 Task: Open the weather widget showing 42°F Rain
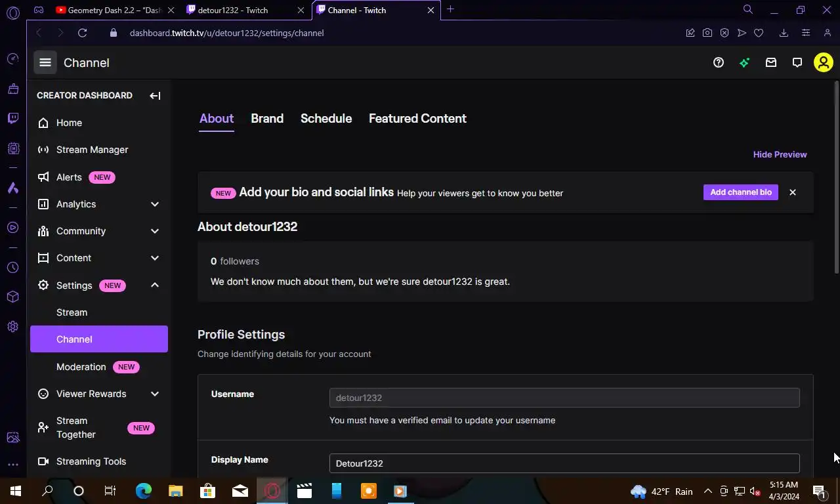point(661,492)
